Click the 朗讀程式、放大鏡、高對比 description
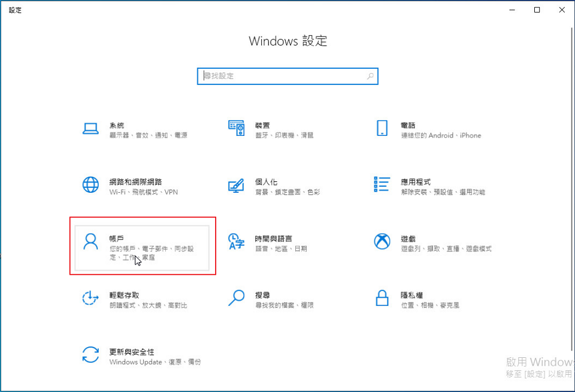 click(148, 305)
